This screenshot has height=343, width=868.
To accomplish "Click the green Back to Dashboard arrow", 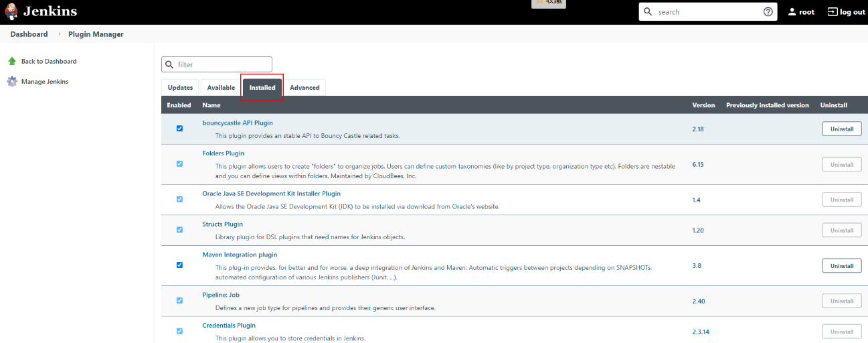I will [x=12, y=61].
